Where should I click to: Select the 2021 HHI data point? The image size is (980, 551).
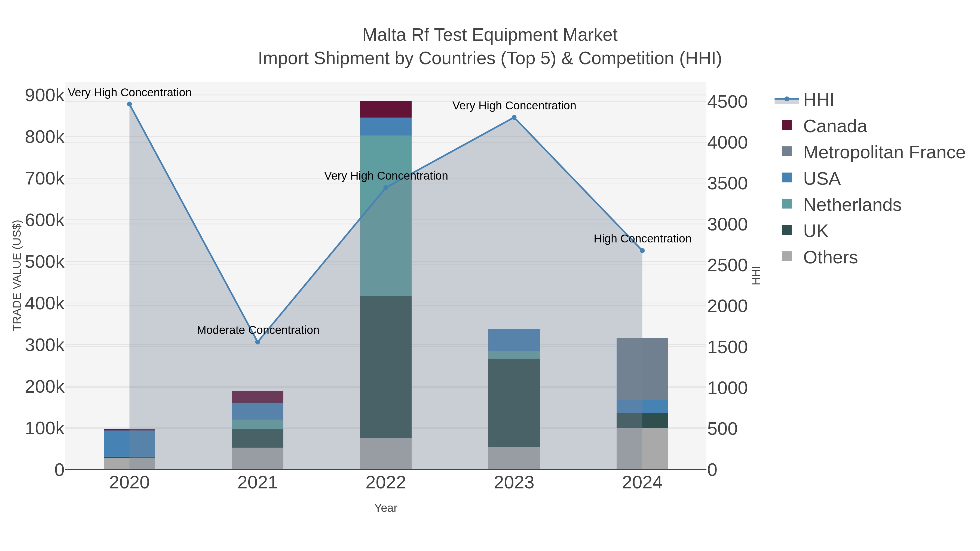[x=258, y=342]
